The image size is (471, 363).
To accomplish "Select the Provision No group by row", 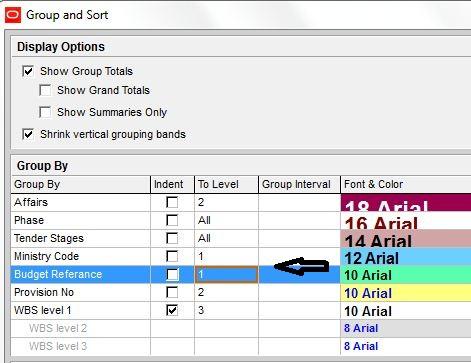I will click(x=81, y=292).
